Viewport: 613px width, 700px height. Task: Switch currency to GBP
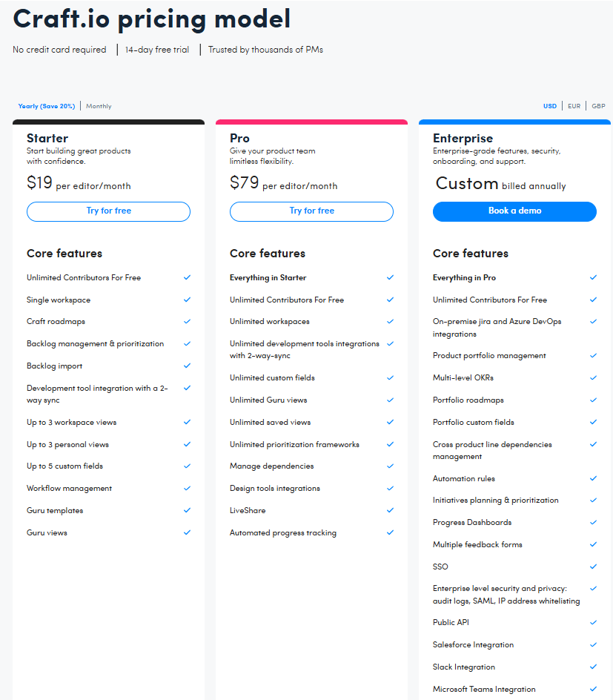(598, 105)
